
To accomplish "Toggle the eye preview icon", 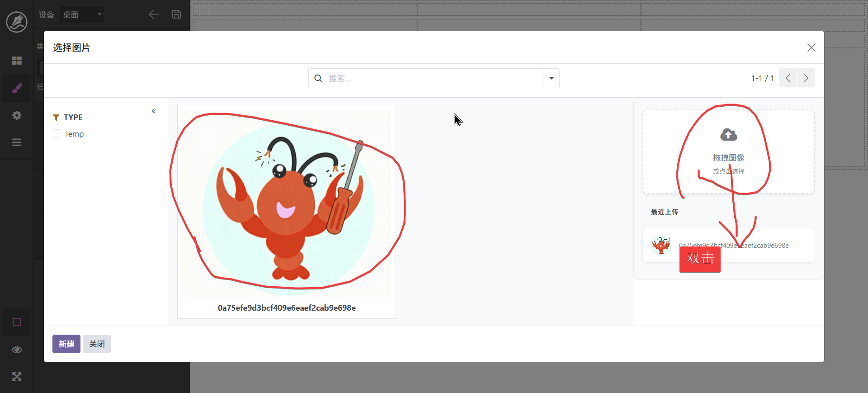I will [17, 350].
